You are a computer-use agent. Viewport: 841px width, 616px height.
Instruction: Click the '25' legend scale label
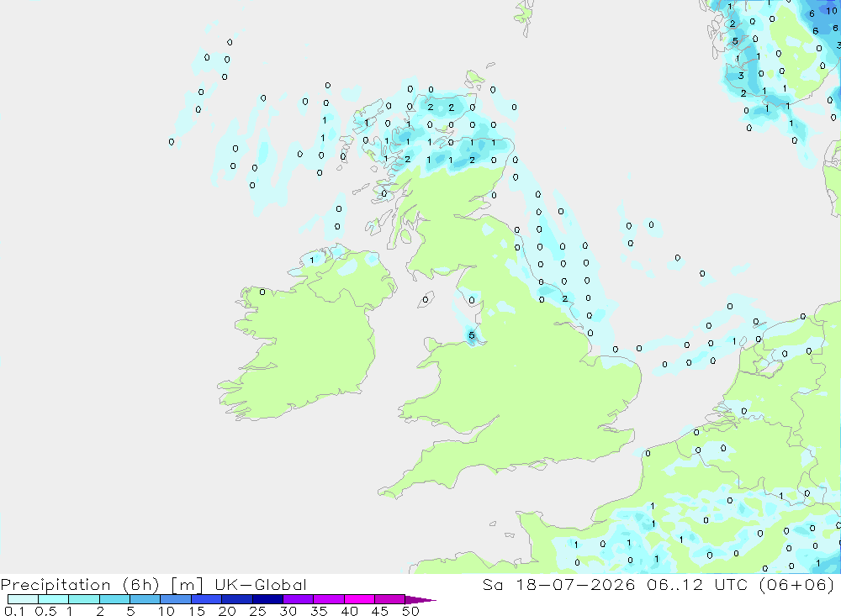[257, 611]
